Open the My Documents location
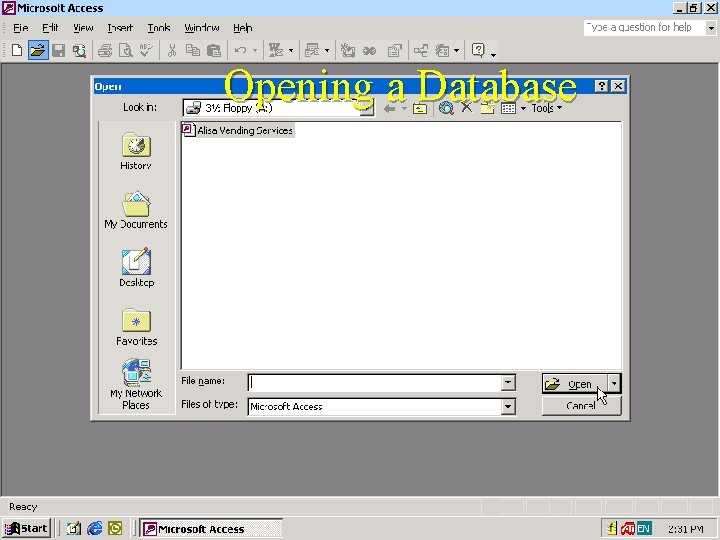The height and width of the screenshot is (540, 720). (x=136, y=210)
